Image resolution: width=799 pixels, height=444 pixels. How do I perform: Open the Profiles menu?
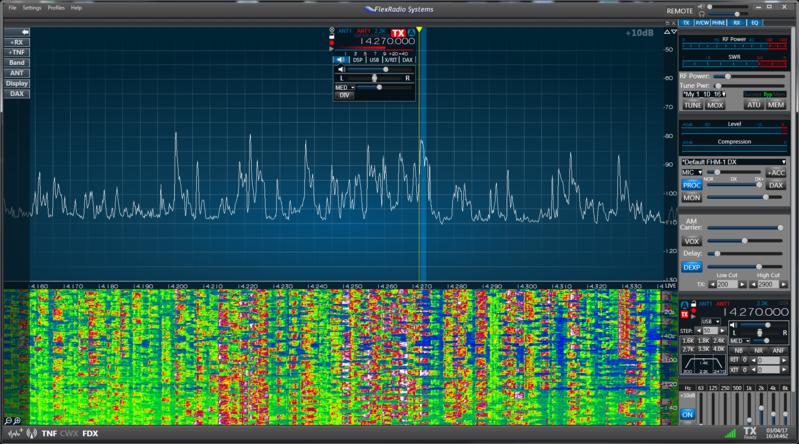tap(56, 8)
